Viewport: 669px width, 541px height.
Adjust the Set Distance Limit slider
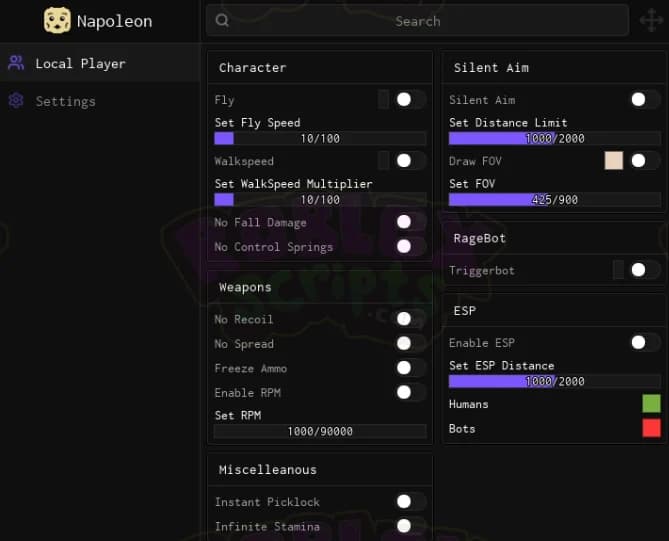[555, 138]
